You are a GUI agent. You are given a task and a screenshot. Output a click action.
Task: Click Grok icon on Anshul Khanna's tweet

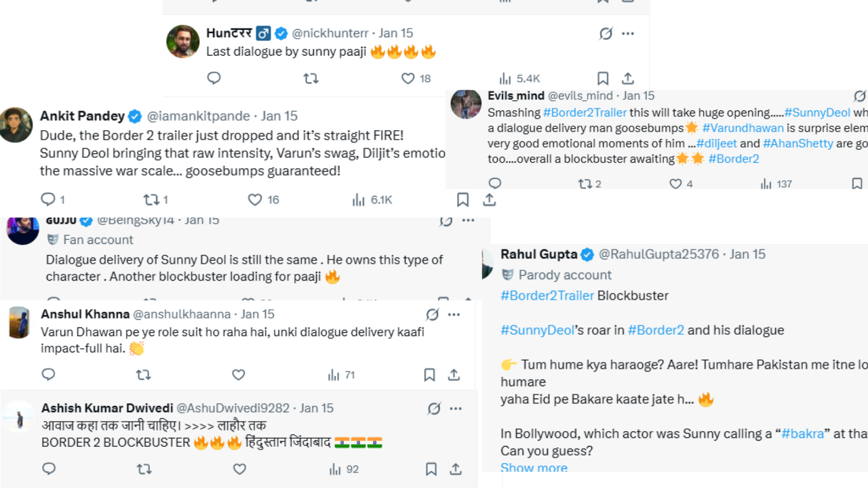pyautogui.click(x=432, y=314)
